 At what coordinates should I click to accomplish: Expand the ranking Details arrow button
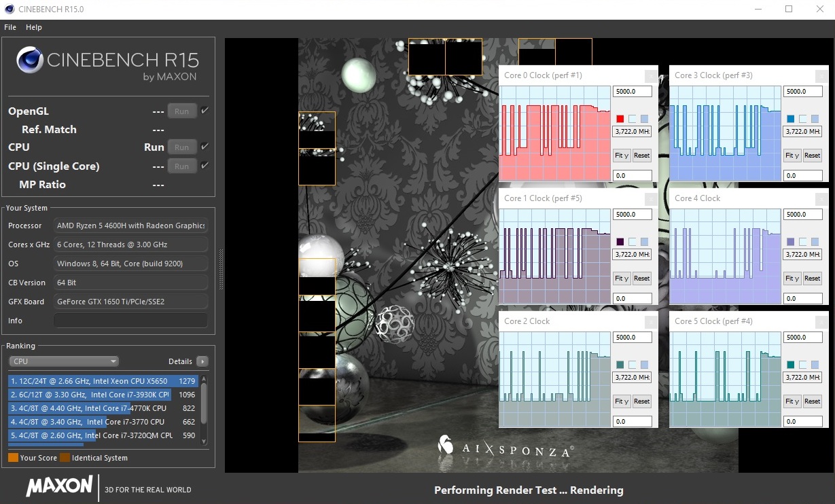click(202, 361)
